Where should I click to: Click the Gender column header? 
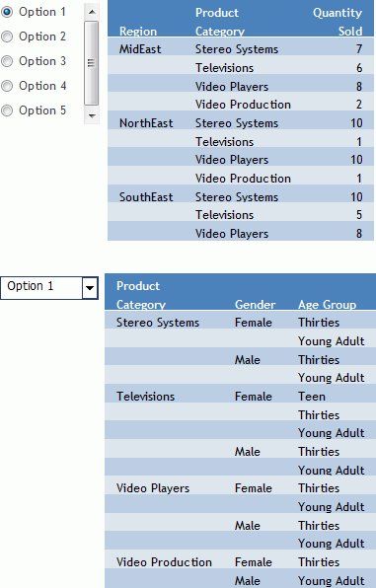pyautogui.click(x=256, y=305)
